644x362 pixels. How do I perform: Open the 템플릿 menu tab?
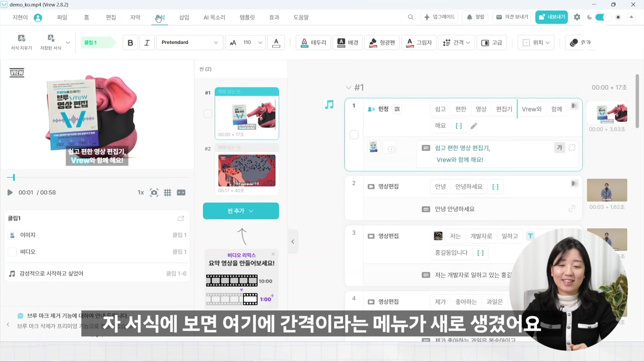247,17
